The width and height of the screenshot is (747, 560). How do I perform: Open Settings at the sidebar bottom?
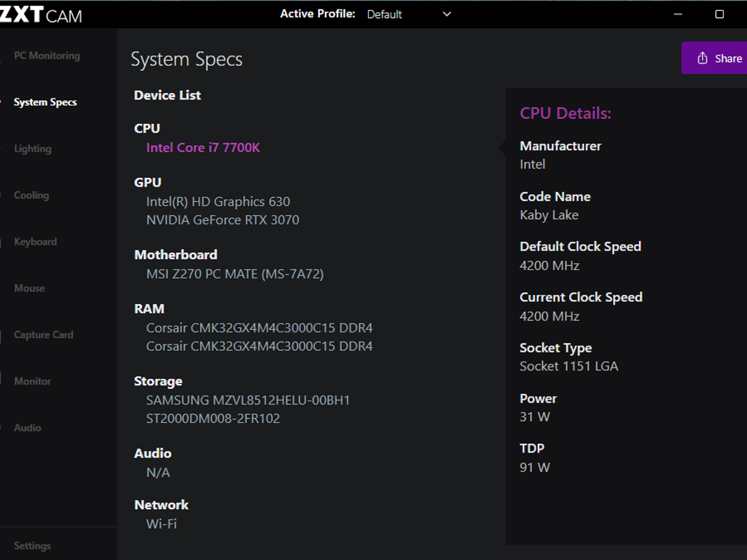click(32, 546)
